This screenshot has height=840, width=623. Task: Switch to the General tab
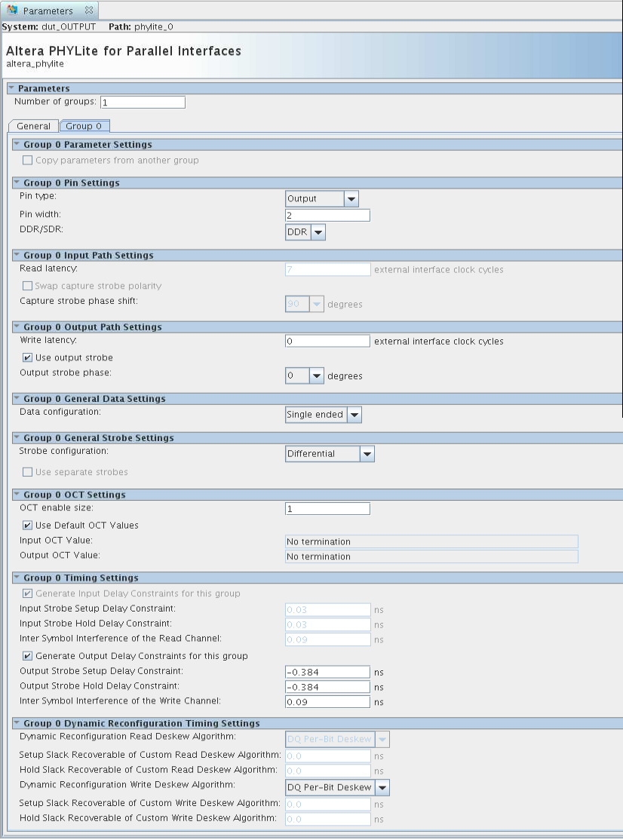click(x=33, y=127)
